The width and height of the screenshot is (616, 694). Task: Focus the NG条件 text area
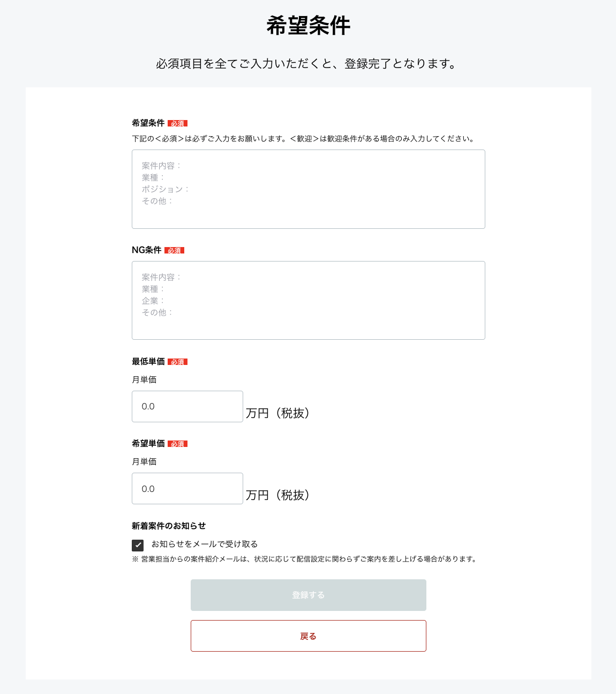[308, 300]
